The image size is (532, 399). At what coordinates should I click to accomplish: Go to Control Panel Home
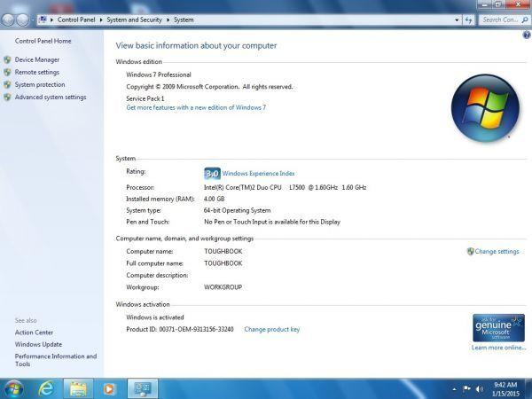(x=43, y=41)
